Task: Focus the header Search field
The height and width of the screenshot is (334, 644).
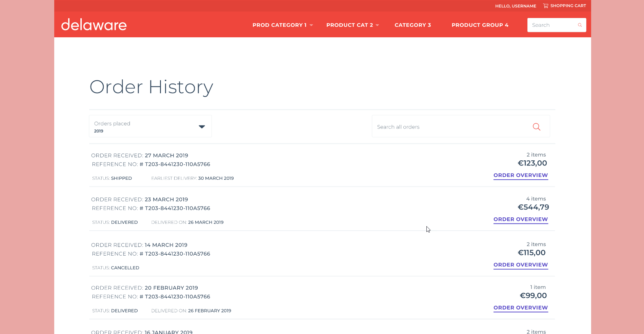Action: [x=552, y=25]
